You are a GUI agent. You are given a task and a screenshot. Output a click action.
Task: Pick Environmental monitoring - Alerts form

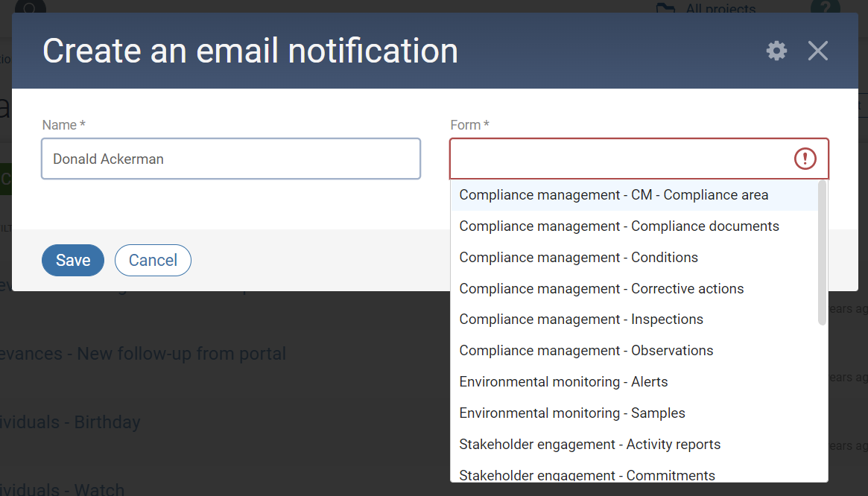pos(634,382)
